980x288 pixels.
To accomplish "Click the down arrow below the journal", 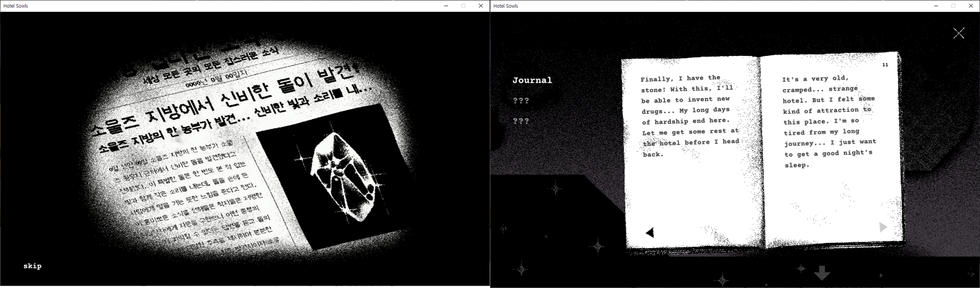I will click(822, 273).
